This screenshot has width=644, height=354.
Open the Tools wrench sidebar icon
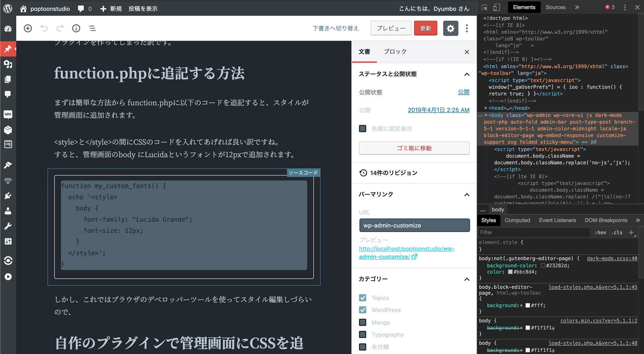(x=8, y=226)
